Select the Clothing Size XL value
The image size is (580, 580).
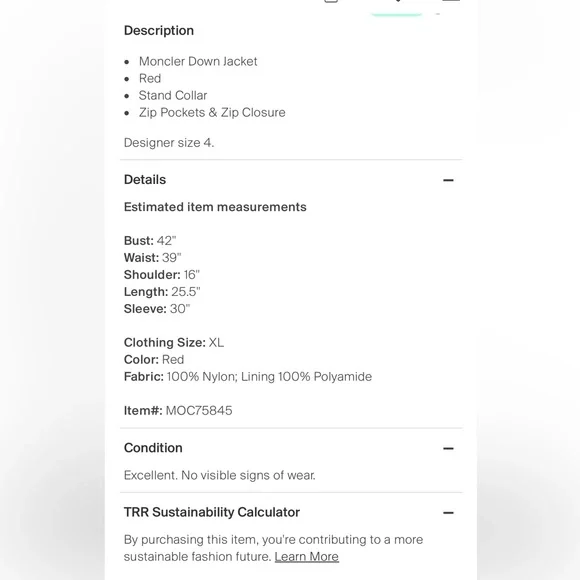(174, 343)
